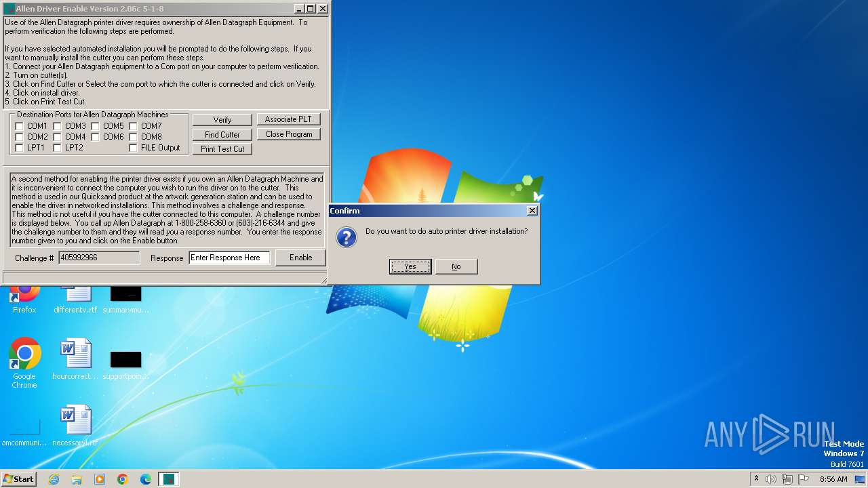
Task: Select the supportpoin desktop file
Action: (x=126, y=365)
